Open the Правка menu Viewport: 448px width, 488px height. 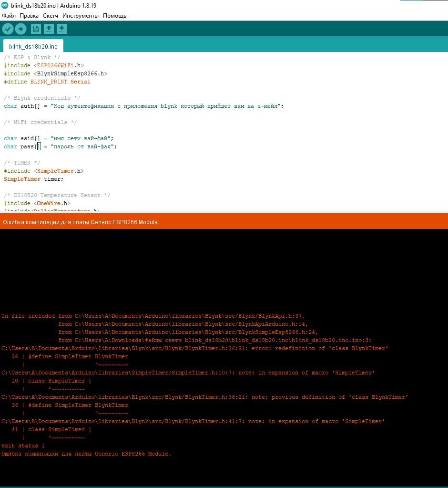(x=29, y=16)
